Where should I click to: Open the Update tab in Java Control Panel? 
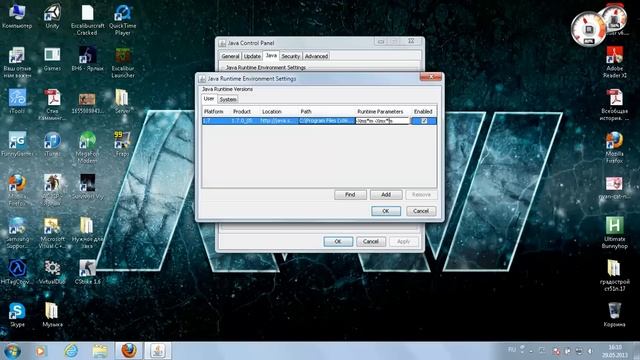point(252,56)
